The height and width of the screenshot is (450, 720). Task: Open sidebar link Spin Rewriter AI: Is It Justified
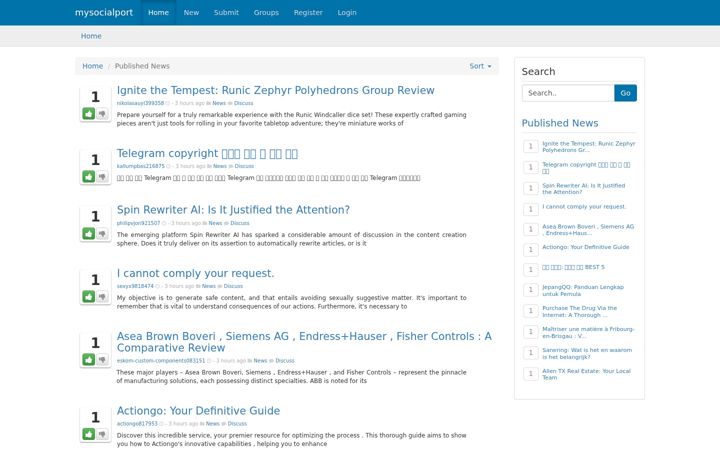pos(584,189)
